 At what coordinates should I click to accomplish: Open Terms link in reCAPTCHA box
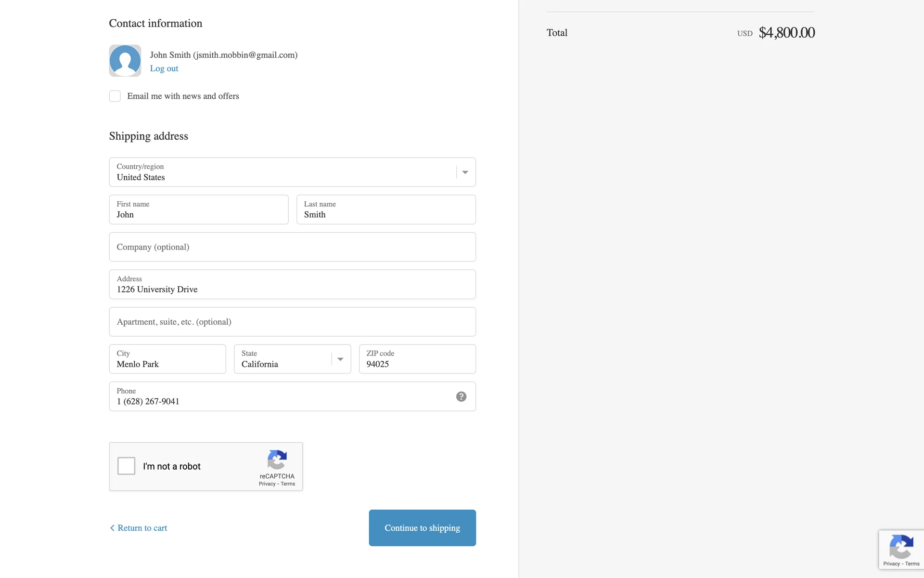[288, 484]
